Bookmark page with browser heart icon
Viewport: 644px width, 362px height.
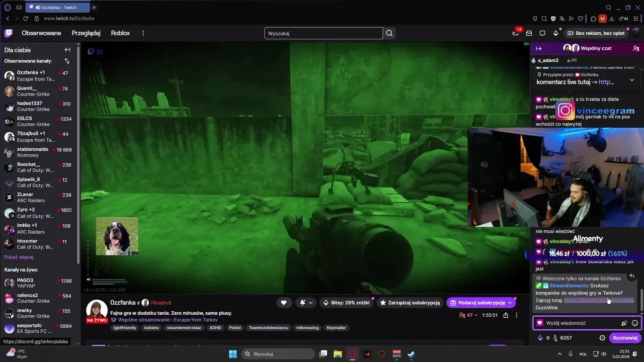pyautogui.click(x=581, y=19)
